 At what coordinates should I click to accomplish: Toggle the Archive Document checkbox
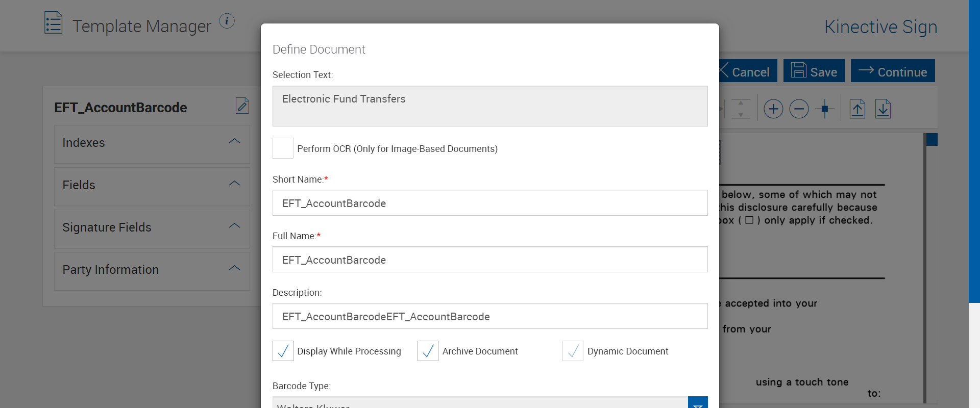click(428, 351)
